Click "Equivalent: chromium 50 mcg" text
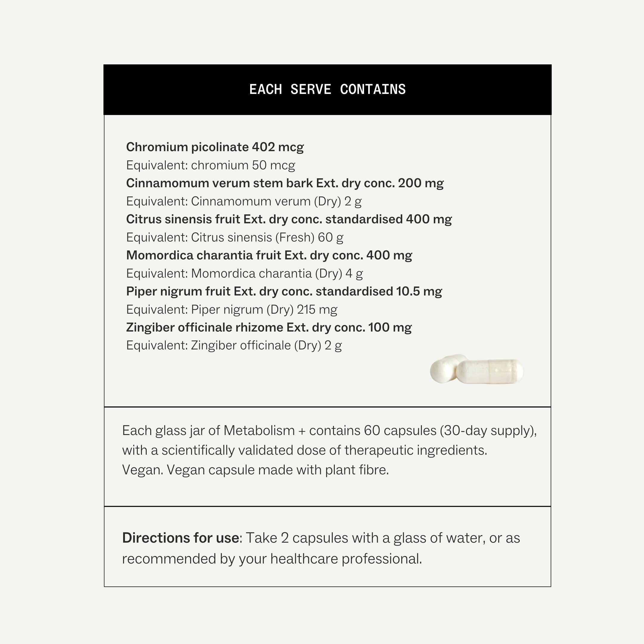This screenshot has width=644, height=644. coord(210,165)
